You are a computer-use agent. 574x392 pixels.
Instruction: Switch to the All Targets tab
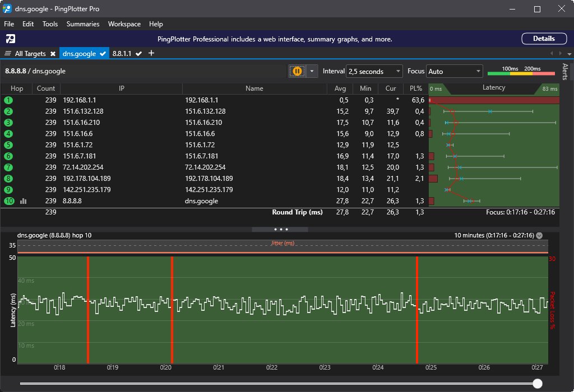[x=30, y=53]
